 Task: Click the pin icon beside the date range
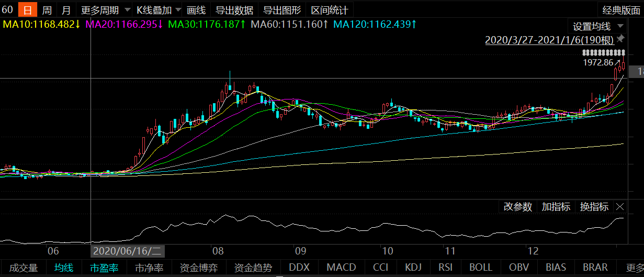(x=620, y=39)
